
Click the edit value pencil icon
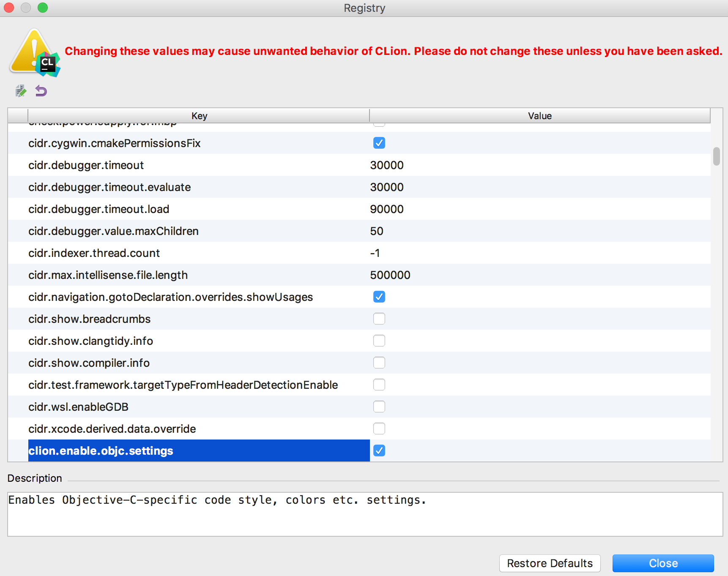point(20,91)
